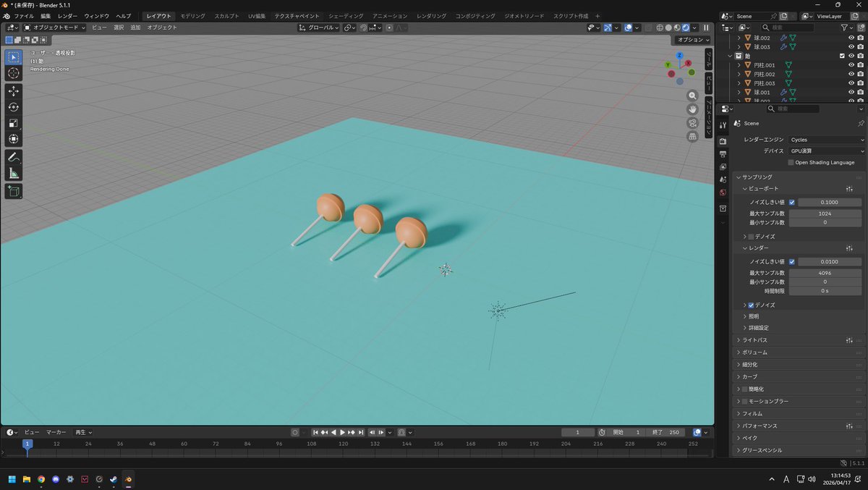Click the pan view hand icon
Screen dimensions: 868x490
(692, 109)
